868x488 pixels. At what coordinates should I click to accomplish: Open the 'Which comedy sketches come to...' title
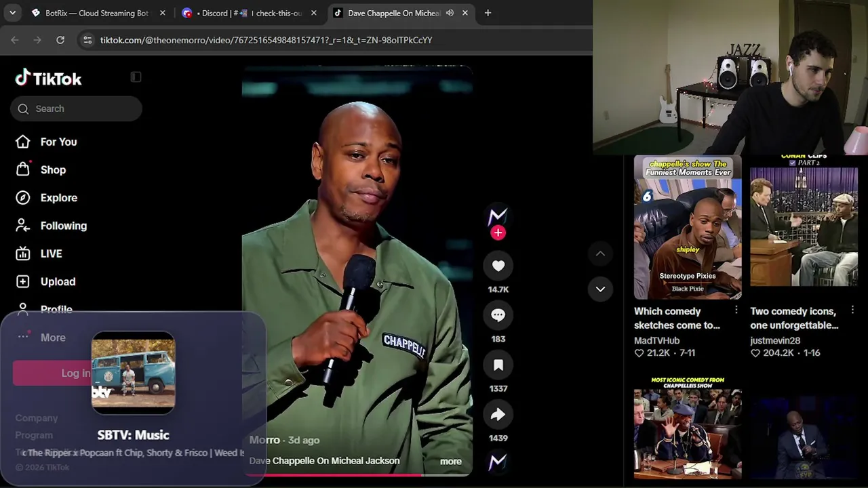coord(677,318)
